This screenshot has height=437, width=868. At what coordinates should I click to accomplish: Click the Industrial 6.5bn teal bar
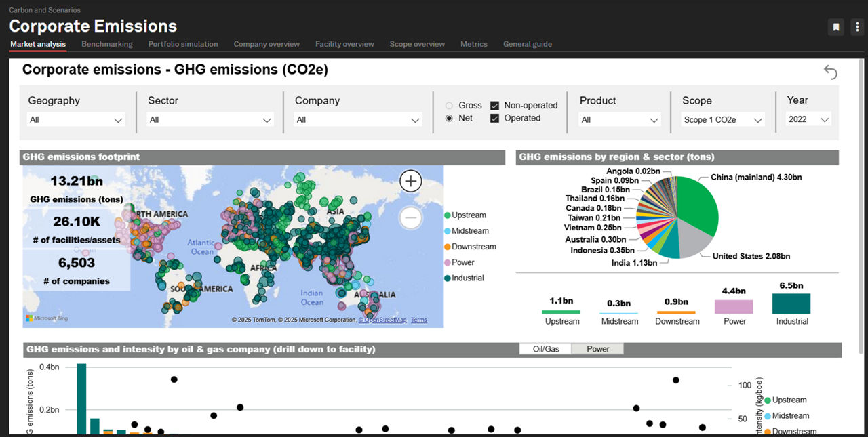791,304
